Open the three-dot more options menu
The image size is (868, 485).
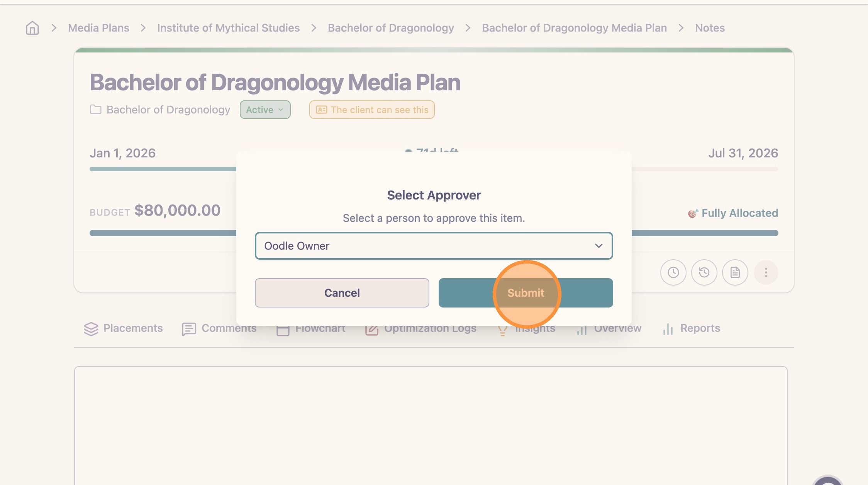pos(766,272)
